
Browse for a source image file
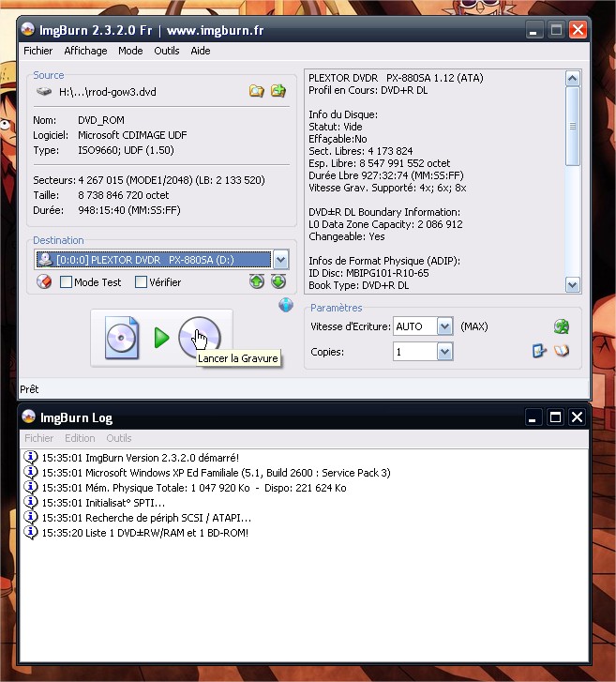pos(257,91)
